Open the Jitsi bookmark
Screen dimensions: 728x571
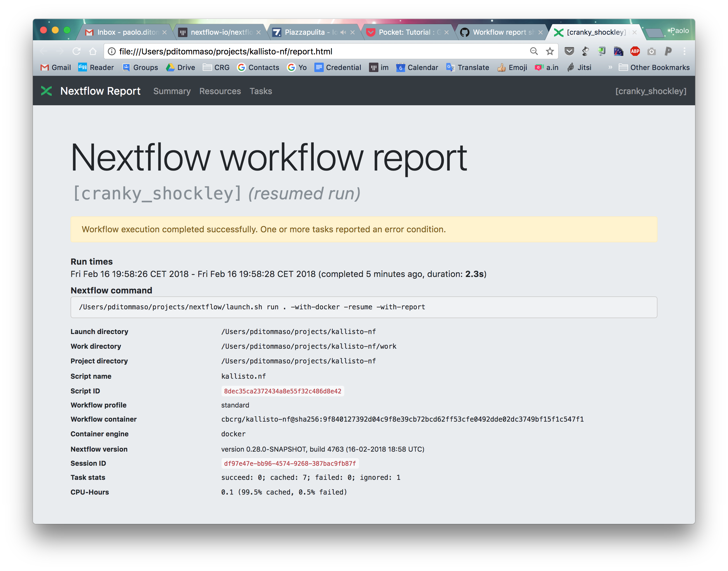coord(579,68)
